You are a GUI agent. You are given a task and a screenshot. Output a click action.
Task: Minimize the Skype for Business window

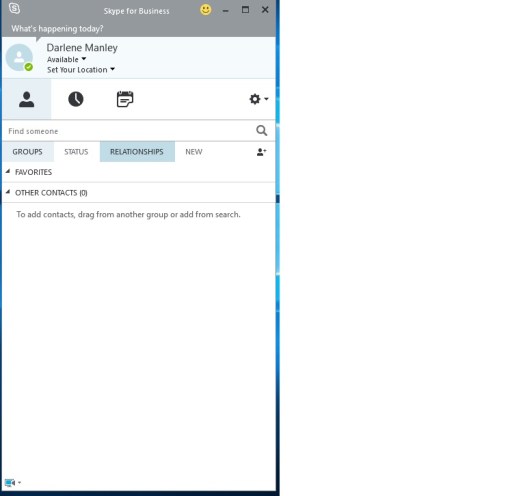pyautogui.click(x=226, y=10)
